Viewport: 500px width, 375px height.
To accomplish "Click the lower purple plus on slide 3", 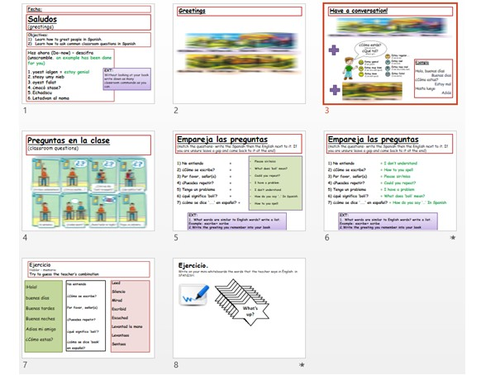I will pos(335,90).
